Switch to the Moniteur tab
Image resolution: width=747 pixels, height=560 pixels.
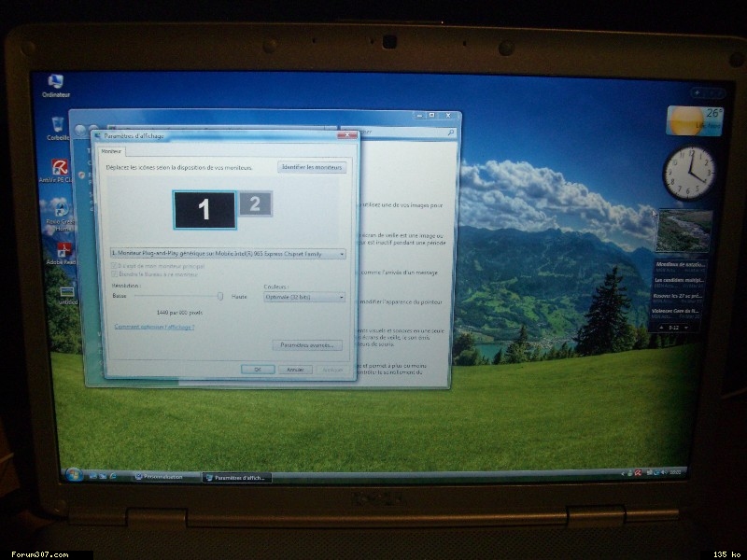(112, 150)
